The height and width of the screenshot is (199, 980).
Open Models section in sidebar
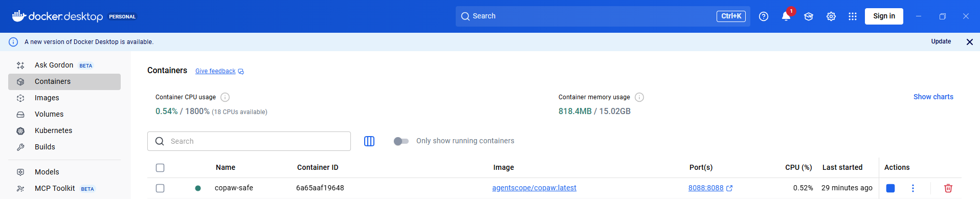(x=64, y=172)
